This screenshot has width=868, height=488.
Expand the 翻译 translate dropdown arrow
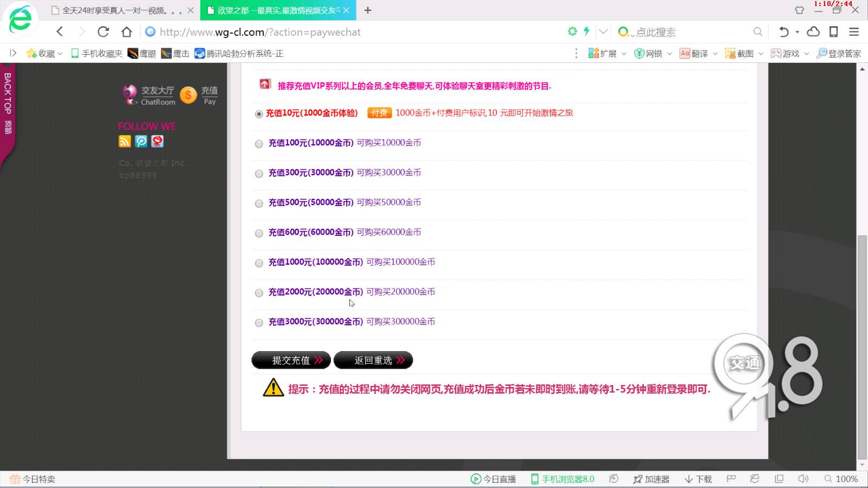click(715, 54)
